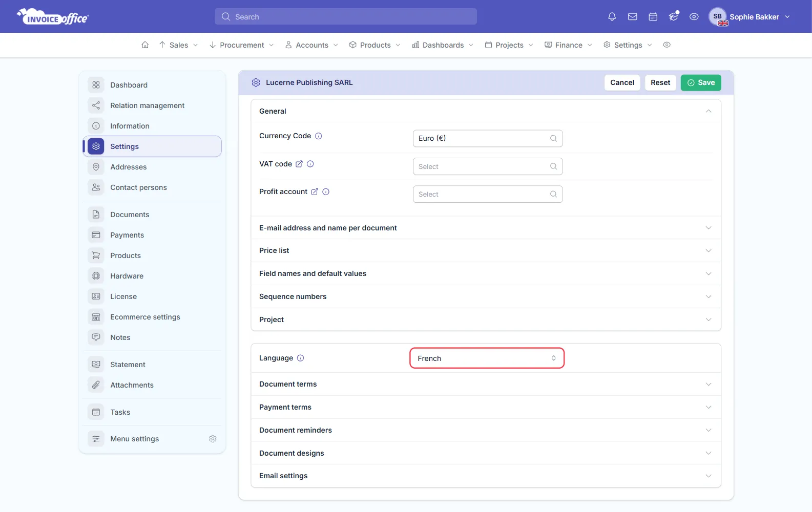Show Currency Code info tooltip icon
The height and width of the screenshot is (512, 812).
[318, 136]
